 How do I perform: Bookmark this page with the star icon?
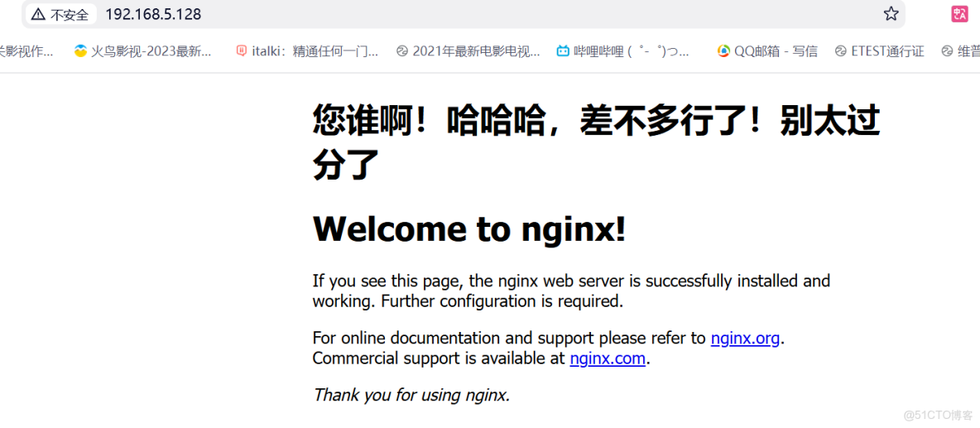click(891, 14)
